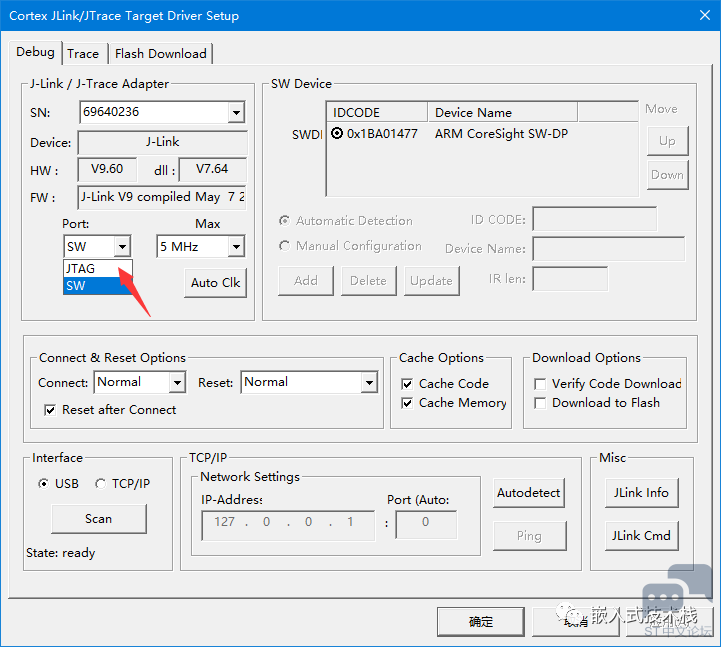Click the Down move button

point(667,175)
